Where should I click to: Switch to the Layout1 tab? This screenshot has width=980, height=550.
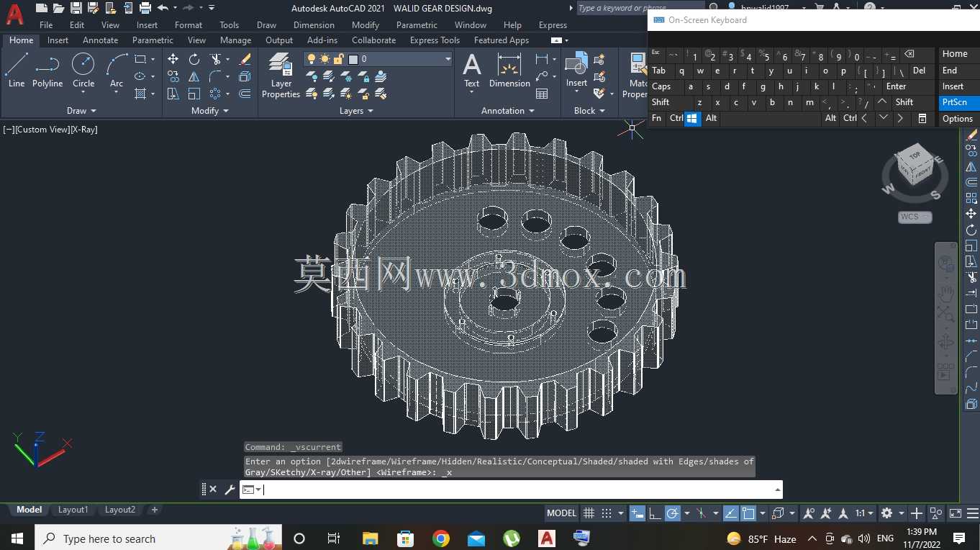click(x=73, y=510)
